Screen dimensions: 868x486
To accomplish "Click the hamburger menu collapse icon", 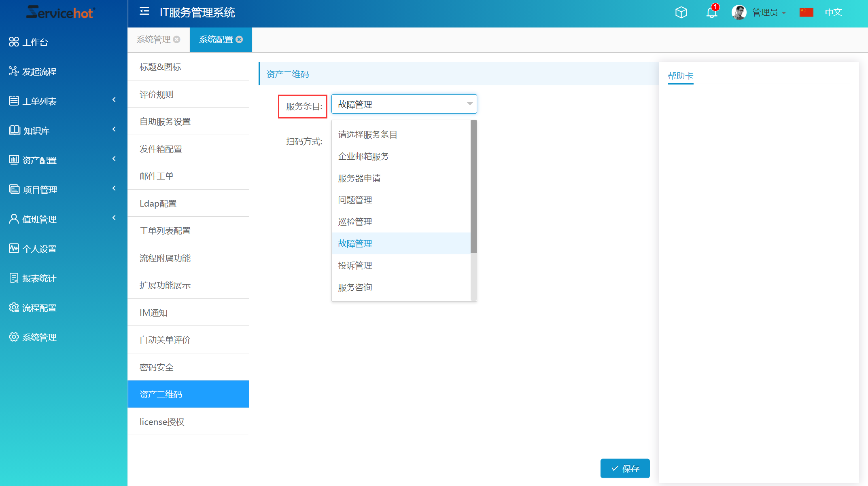I will point(144,12).
